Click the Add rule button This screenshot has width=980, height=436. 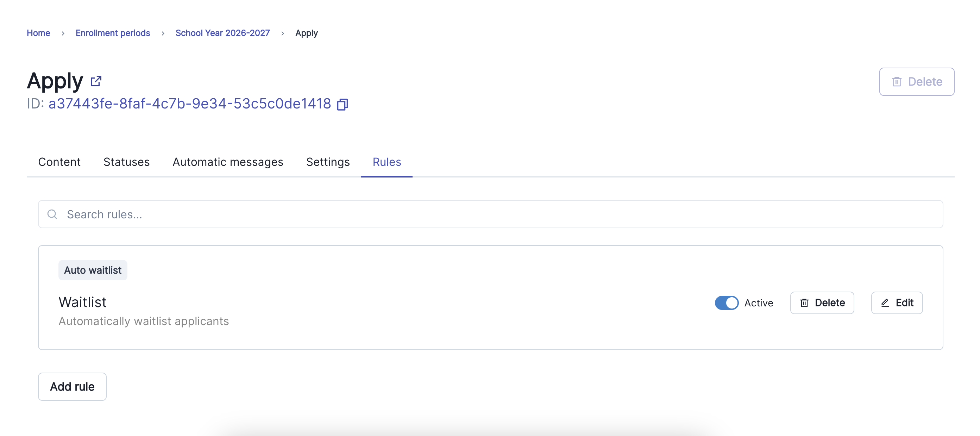(x=72, y=387)
